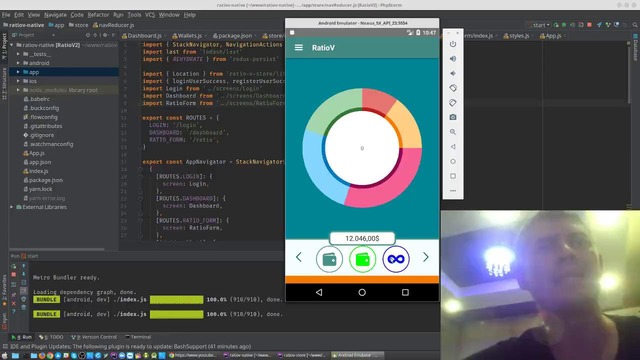
Task: Click emulator volume up button
Action: pyautogui.click(x=453, y=59)
